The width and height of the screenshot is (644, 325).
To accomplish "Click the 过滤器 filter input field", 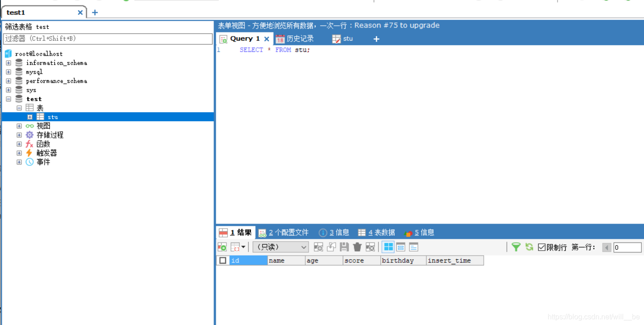I will click(108, 39).
